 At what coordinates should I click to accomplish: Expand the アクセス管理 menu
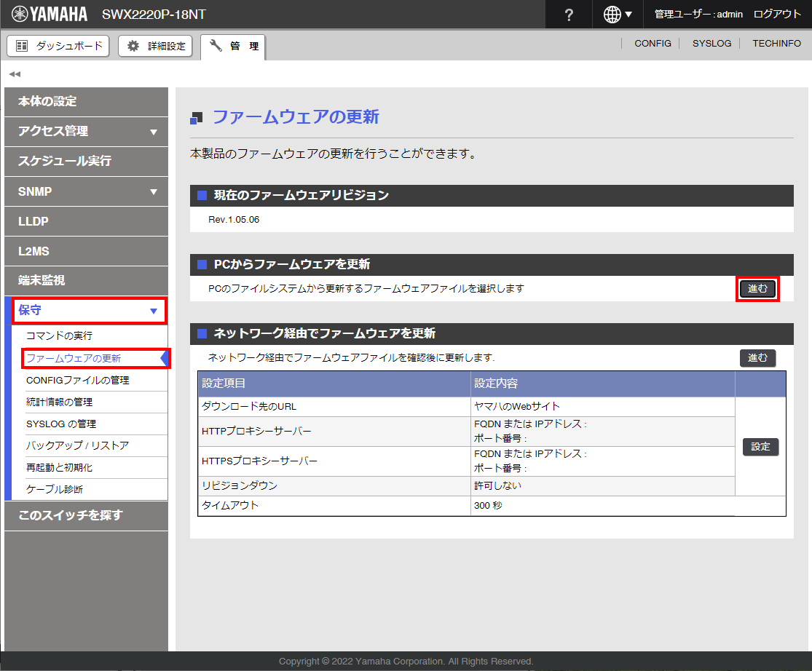86,131
